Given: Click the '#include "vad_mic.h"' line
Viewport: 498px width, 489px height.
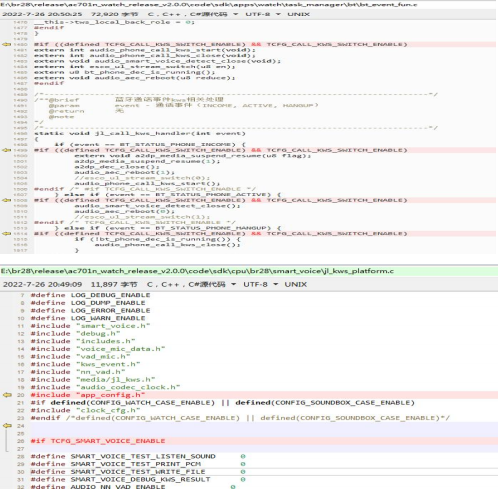Looking at the screenshot, I should [x=80, y=357].
